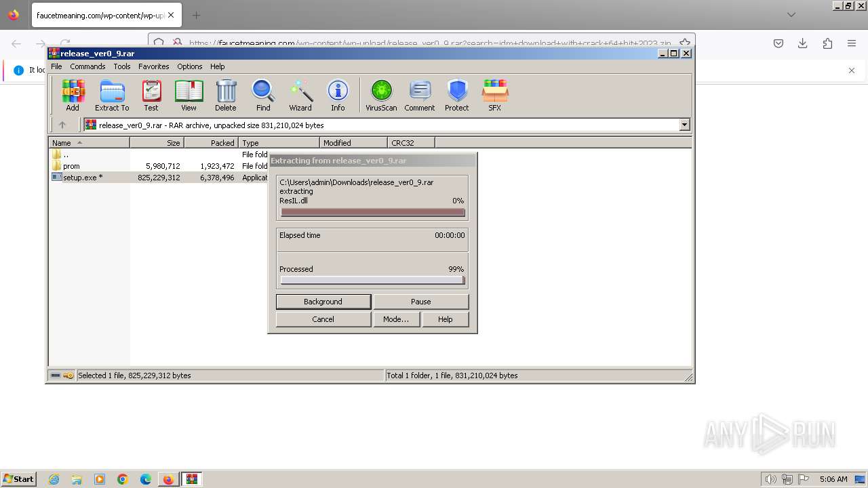Image resolution: width=868 pixels, height=488 pixels.
Task: Click the Add toolbar icon in WinRAR
Action: (x=73, y=95)
